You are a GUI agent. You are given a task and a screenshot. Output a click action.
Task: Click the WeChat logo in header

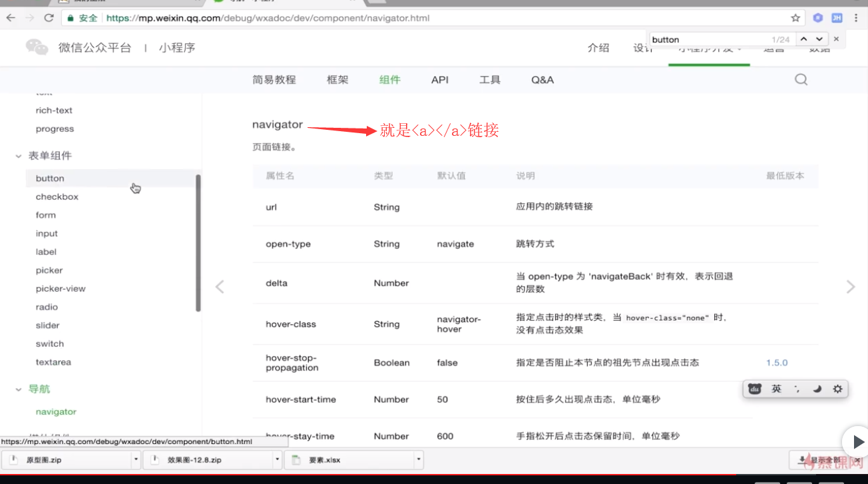pyautogui.click(x=37, y=47)
